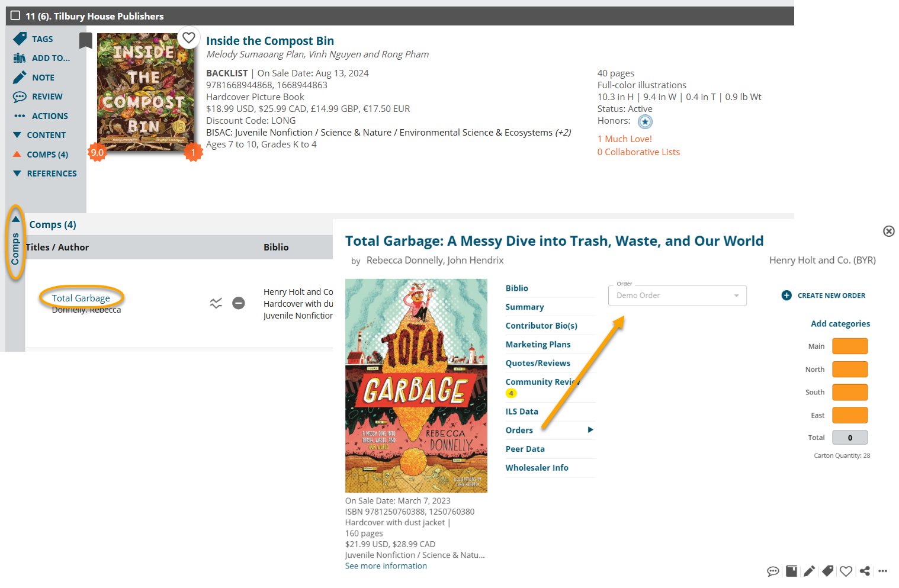The width and height of the screenshot is (899, 588).
Task: Select the Peer Data menu item
Action: [525, 449]
